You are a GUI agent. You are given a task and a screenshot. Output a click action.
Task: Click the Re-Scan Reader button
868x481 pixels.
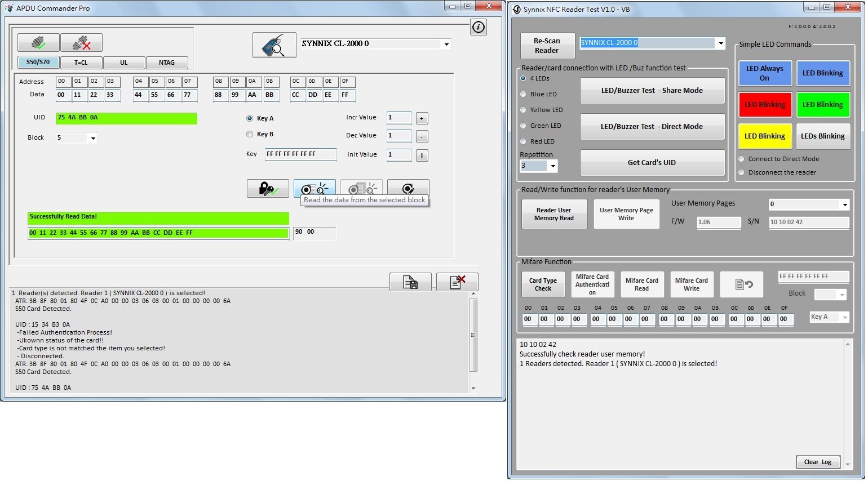(547, 46)
